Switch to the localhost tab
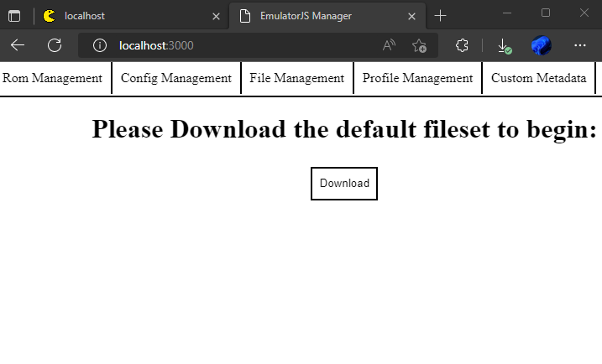 pyautogui.click(x=126, y=15)
